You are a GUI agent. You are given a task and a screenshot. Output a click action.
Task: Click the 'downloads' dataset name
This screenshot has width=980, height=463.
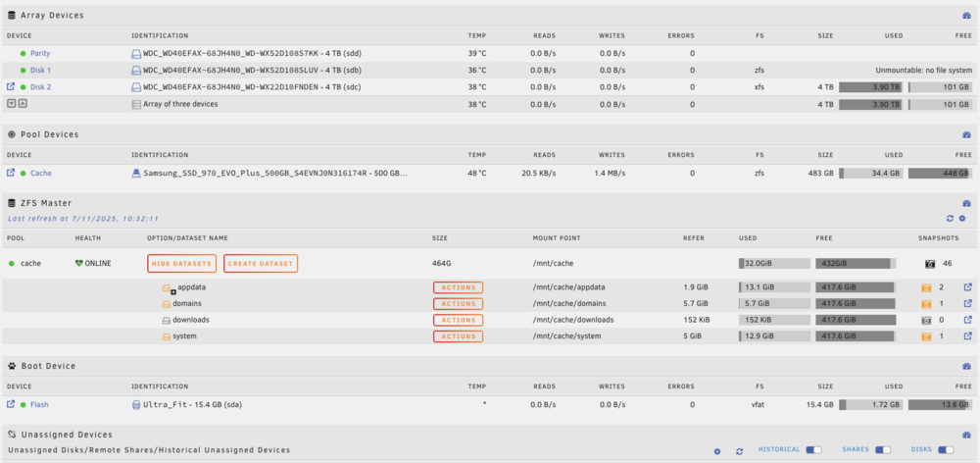click(191, 320)
